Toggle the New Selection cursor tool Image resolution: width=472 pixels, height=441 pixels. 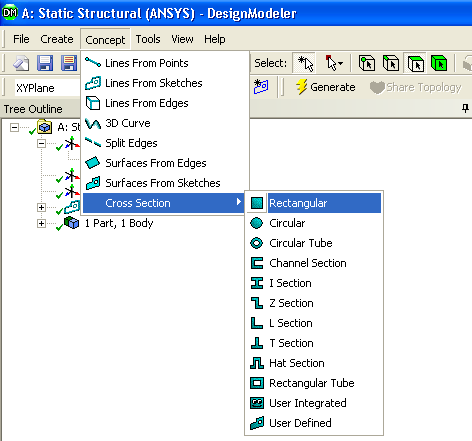pos(305,63)
